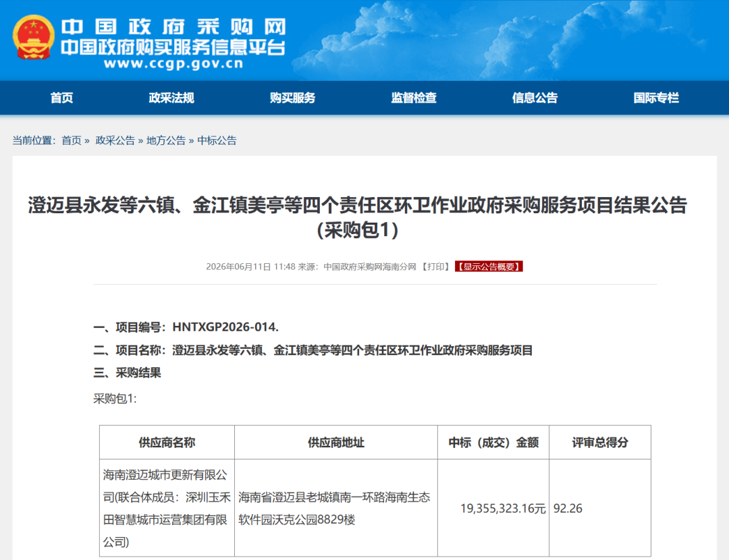
Task: Click the 中国政府购买服务信息平台 subtitle
Action: click(x=173, y=47)
